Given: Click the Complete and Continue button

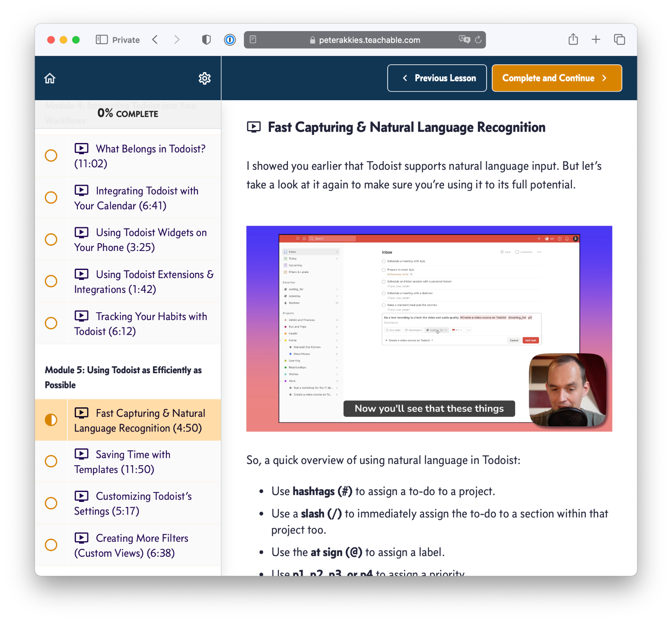Looking at the screenshot, I should (557, 78).
